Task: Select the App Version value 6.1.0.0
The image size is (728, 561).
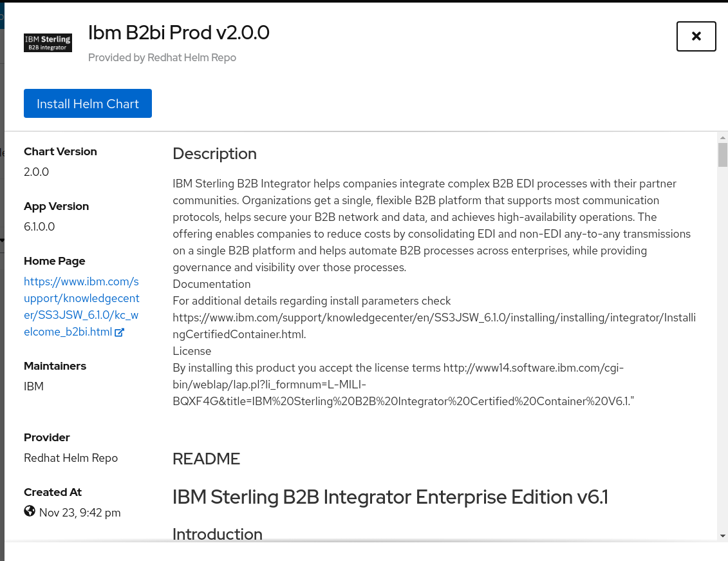Action: 39,227
